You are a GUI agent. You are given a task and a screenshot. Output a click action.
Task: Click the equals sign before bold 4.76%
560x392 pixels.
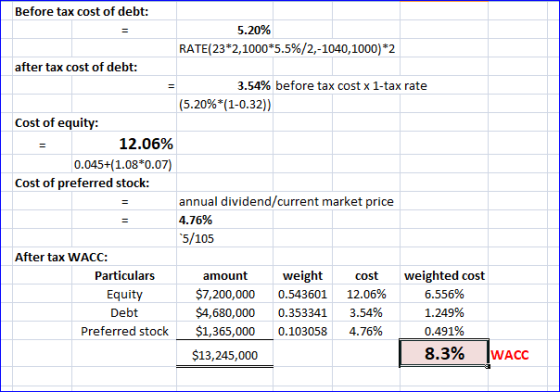[x=124, y=221]
